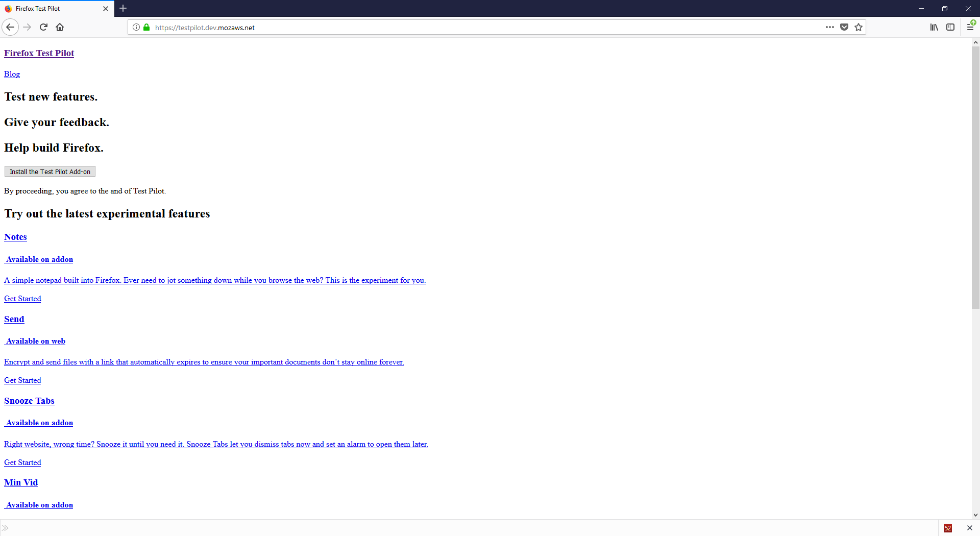The height and width of the screenshot is (536, 980).
Task: Open the Library icon
Action: [x=934, y=27]
